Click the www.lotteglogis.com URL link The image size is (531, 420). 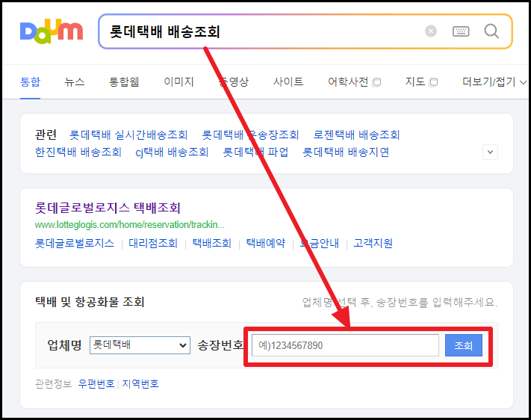130,225
